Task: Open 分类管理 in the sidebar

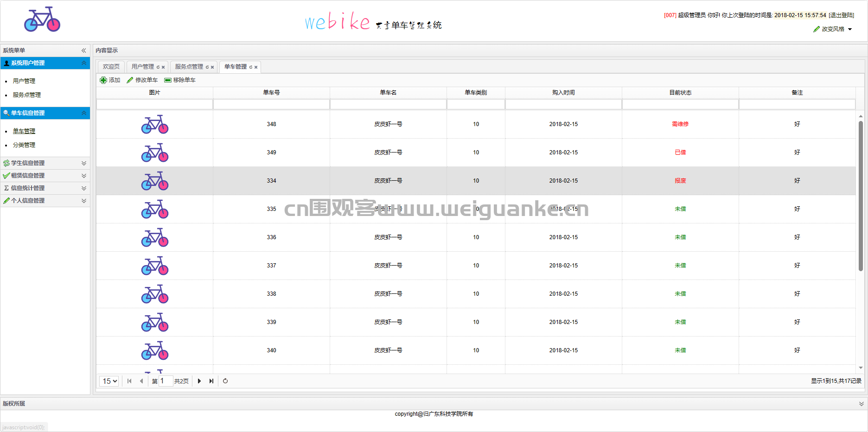Action: 24,145
